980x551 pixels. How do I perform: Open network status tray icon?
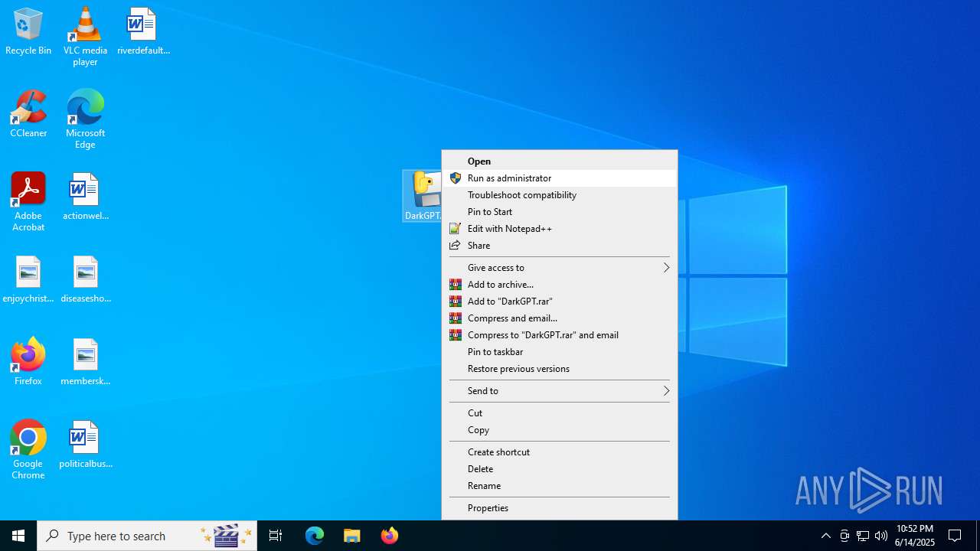863,536
